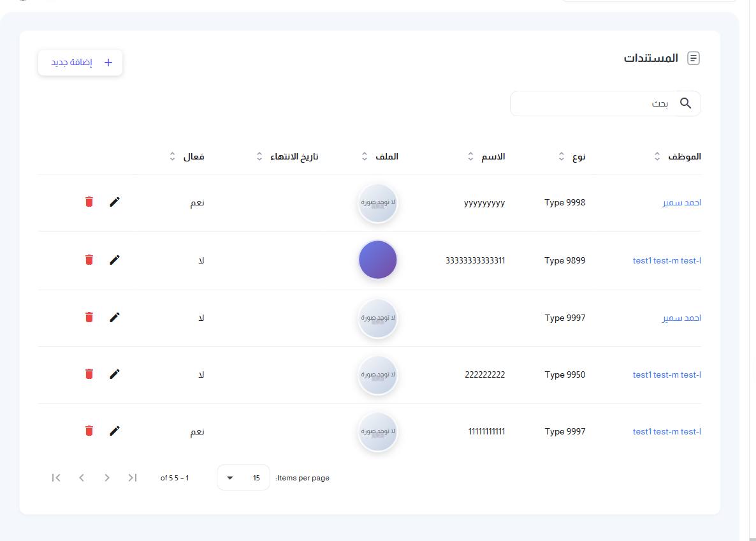Click the إضافة جديد button

80,63
